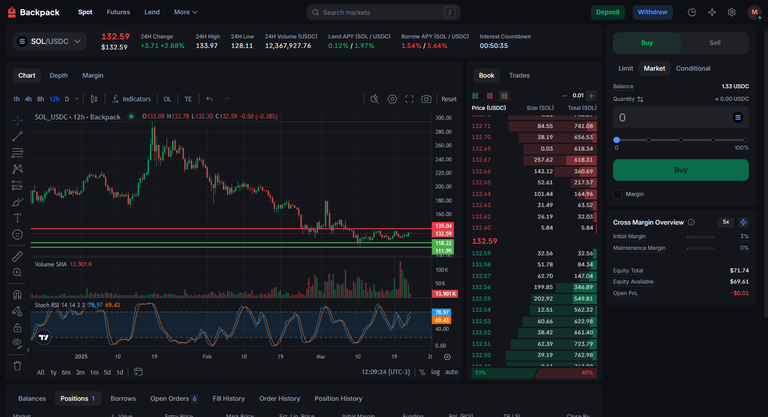The height and width of the screenshot is (417, 768).
Task: Increase order book price grouping
Action: click(591, 96)
